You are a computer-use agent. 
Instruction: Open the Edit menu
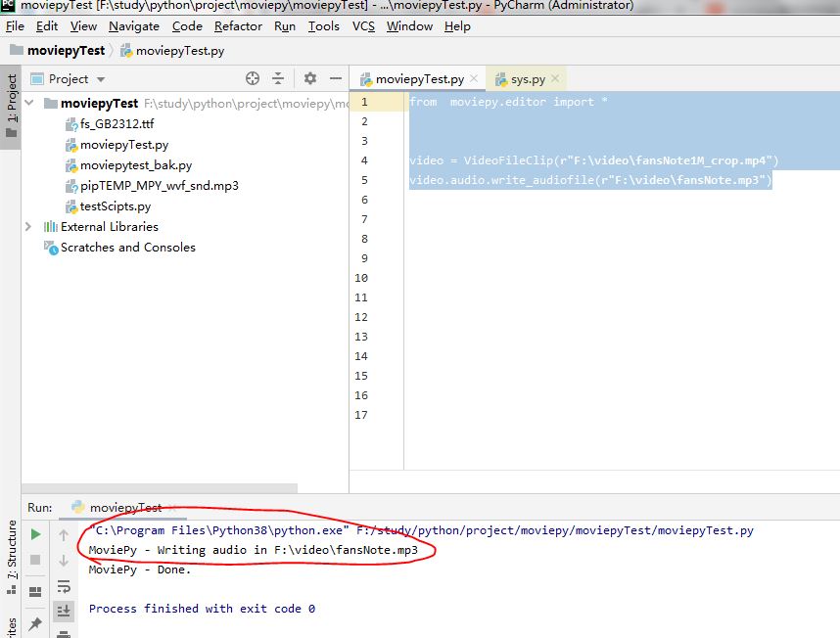click(x=47, y=26)
